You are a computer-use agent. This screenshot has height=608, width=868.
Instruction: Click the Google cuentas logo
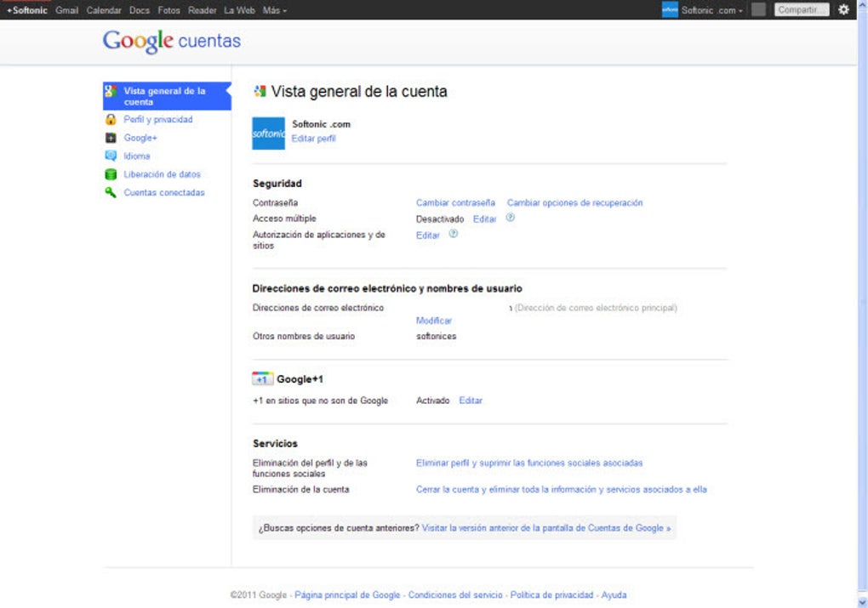point(172,41)
